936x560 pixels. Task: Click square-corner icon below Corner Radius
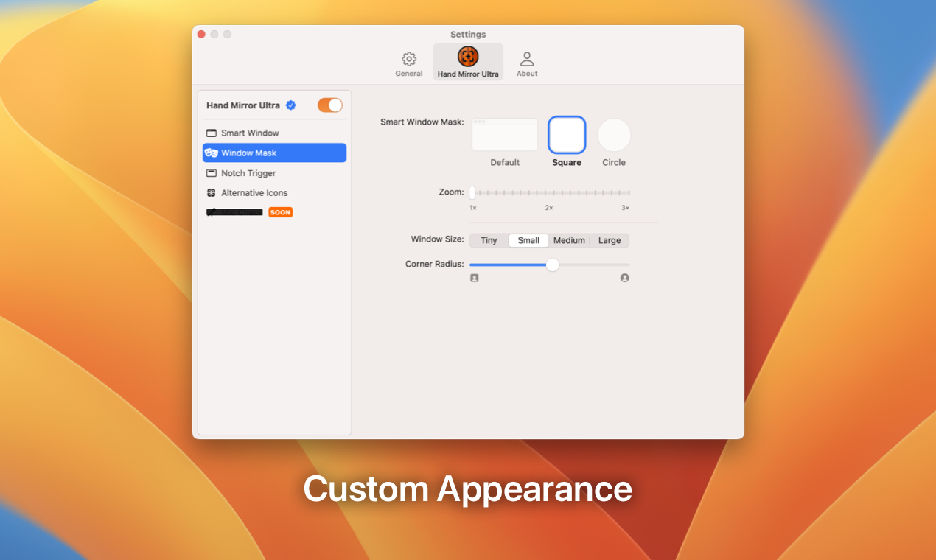pyautogui.click(x=475, y=278)
